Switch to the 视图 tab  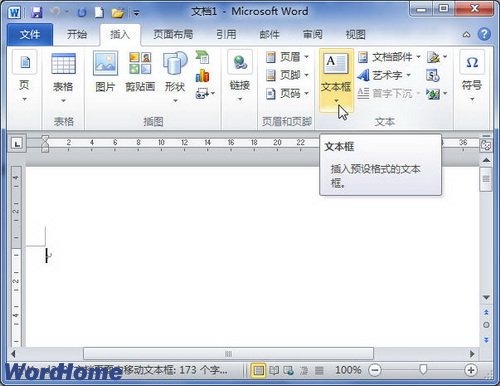[x=355, y=34]
